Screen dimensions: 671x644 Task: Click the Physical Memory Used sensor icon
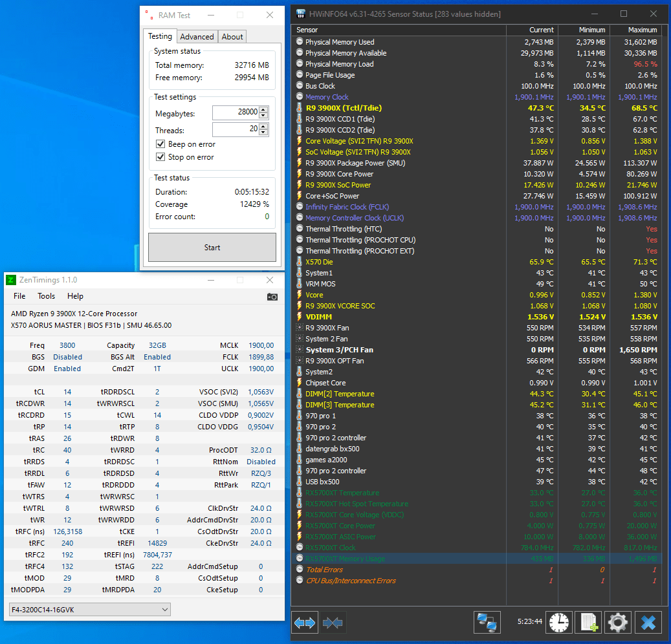(300, 41)
